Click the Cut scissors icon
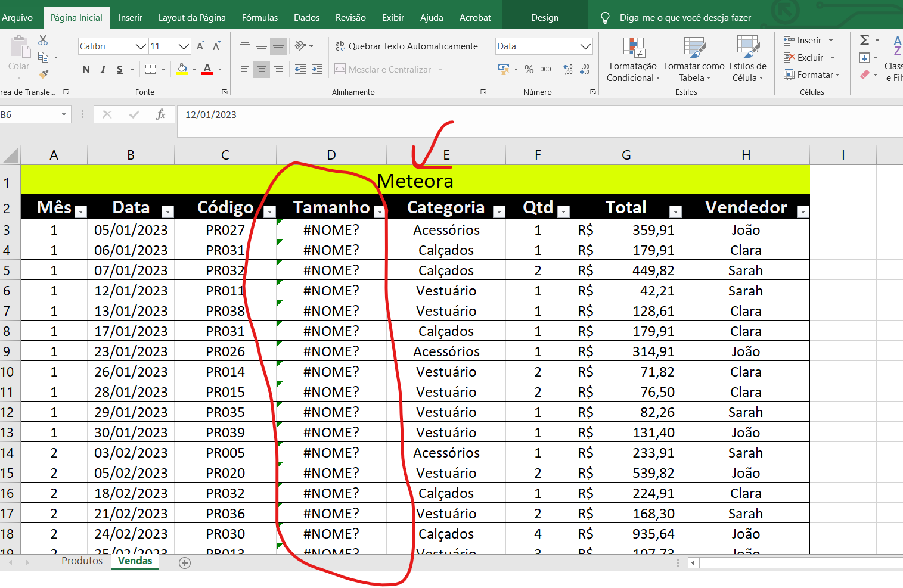903x588 pixels. point(43,41)
